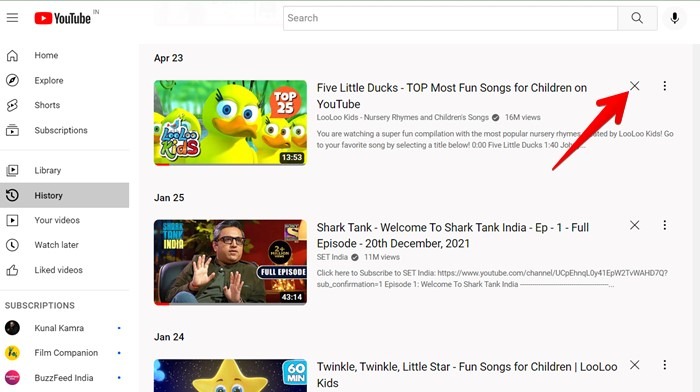Open Watch later in sidebar
The width and height of the screenshot is (700, 392).
[65, 245]
